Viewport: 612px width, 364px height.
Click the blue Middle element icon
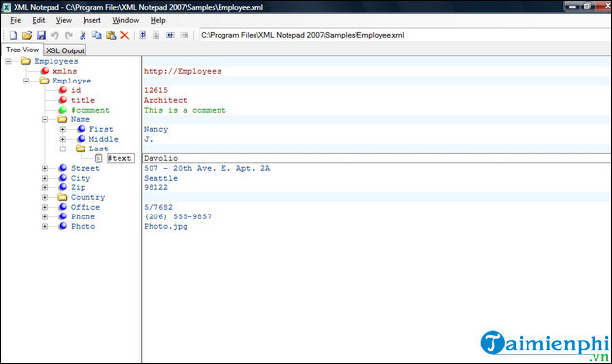click(82, 139)
